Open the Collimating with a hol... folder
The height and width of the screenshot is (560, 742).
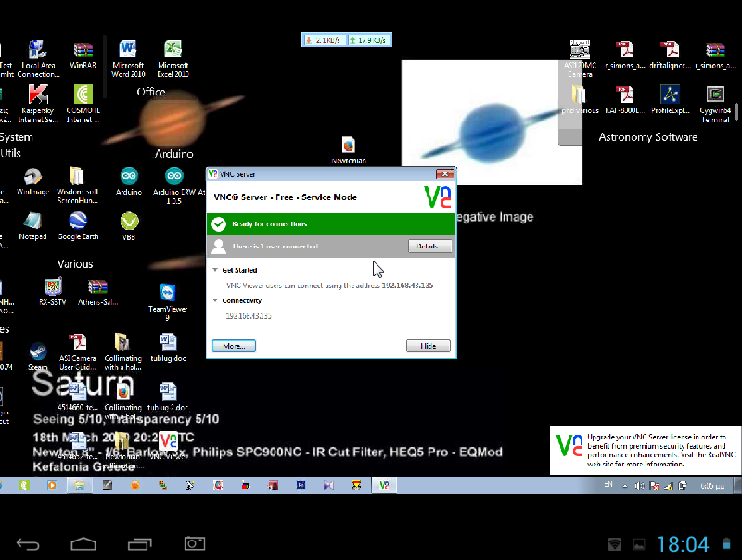click(x=122, y=352)
